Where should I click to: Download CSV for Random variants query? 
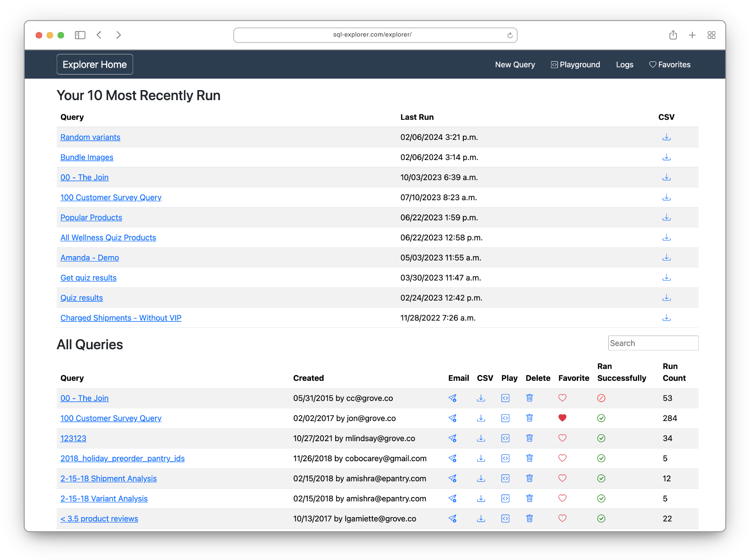pyautogui.click(x=666, y=137)
